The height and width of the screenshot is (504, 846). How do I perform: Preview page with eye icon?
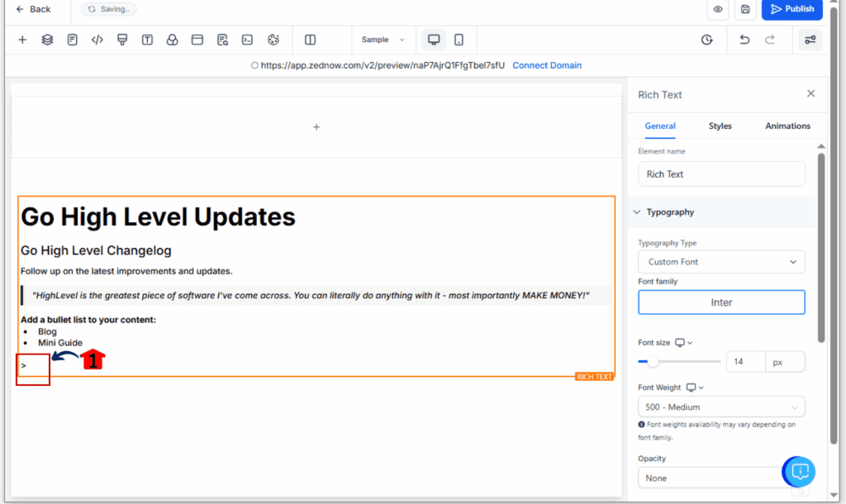click(718, 9)
